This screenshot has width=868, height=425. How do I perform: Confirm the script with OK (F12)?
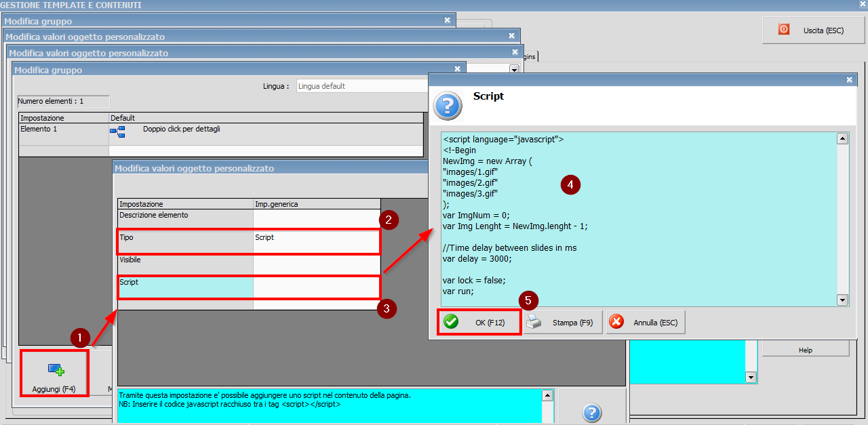480,323
